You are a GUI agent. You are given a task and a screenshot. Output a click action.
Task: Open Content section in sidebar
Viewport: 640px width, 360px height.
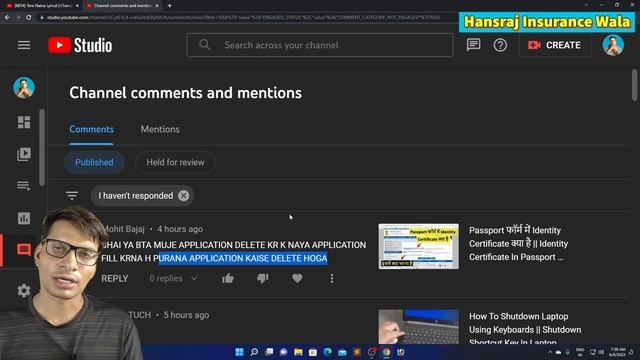24,154
